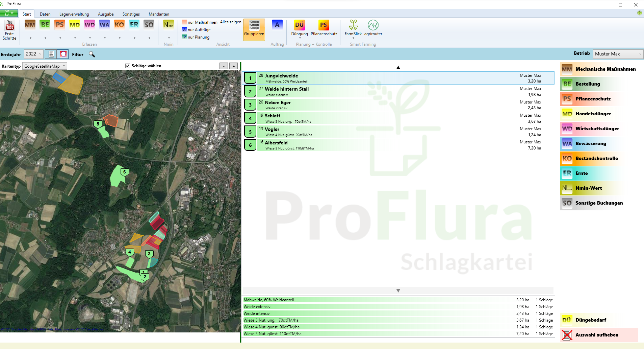Click the Düngebedarf button
The height and width of the screenshot is (349, 644).
590,320
